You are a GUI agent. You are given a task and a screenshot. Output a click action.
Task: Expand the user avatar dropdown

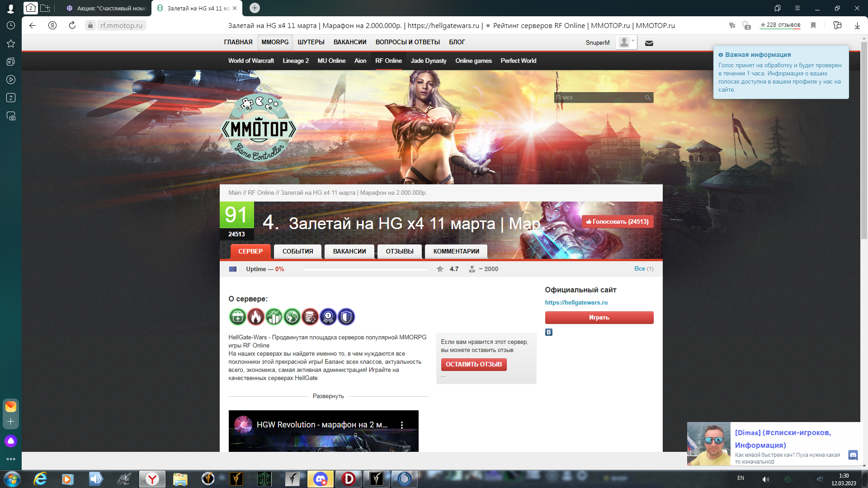point(627,42)
